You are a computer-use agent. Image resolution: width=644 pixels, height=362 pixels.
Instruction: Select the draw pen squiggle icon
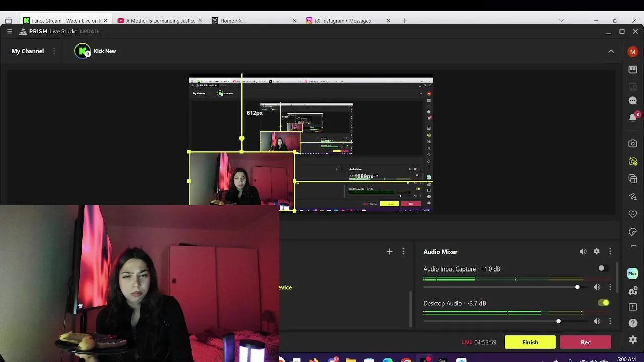click(x=633, y=197)
